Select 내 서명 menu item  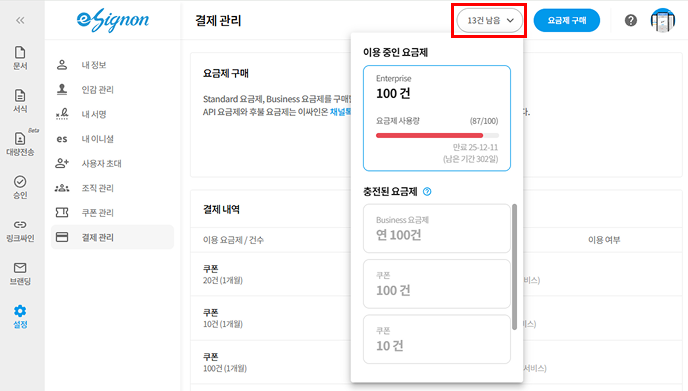[x=112, y=114]
